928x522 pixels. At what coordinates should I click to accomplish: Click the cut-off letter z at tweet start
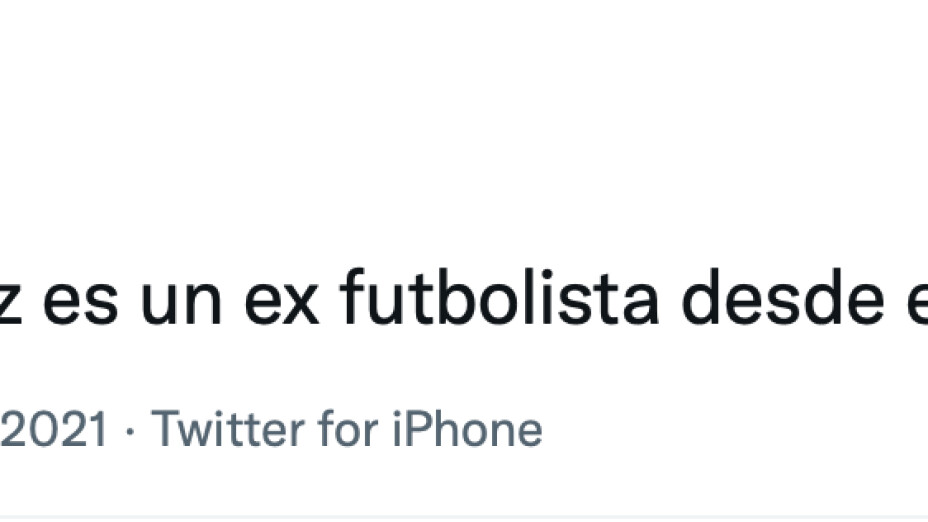click(x=10, y=304)
